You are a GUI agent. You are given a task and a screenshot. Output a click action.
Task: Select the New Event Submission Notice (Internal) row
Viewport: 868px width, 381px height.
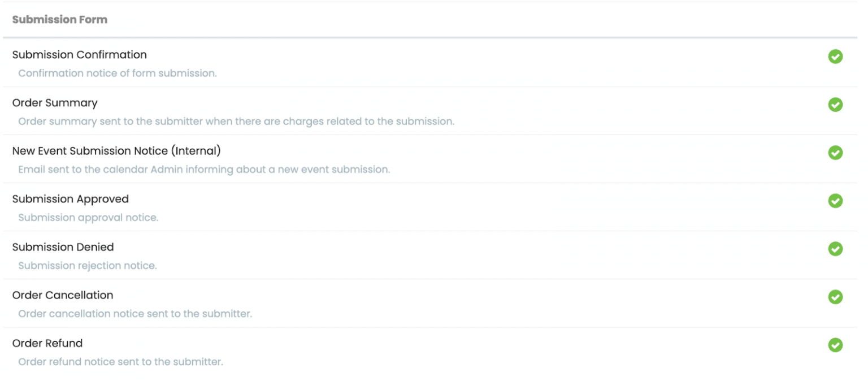pos(116,150)
